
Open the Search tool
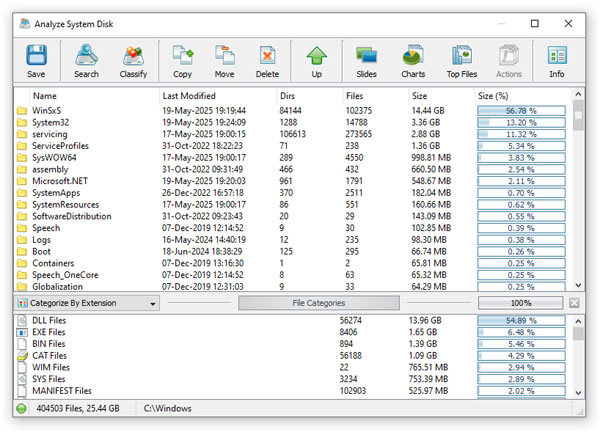click(x=86, y=61)
